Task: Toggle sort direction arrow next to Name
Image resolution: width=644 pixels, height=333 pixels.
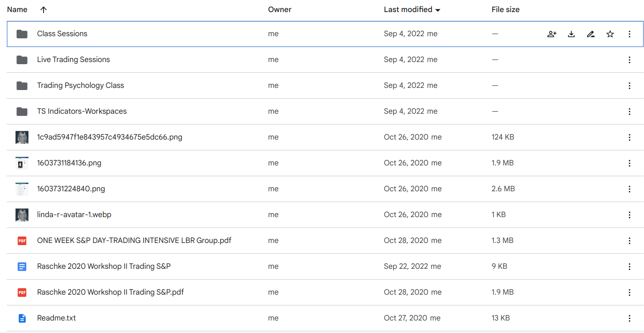Action: (x=43, y=10)
